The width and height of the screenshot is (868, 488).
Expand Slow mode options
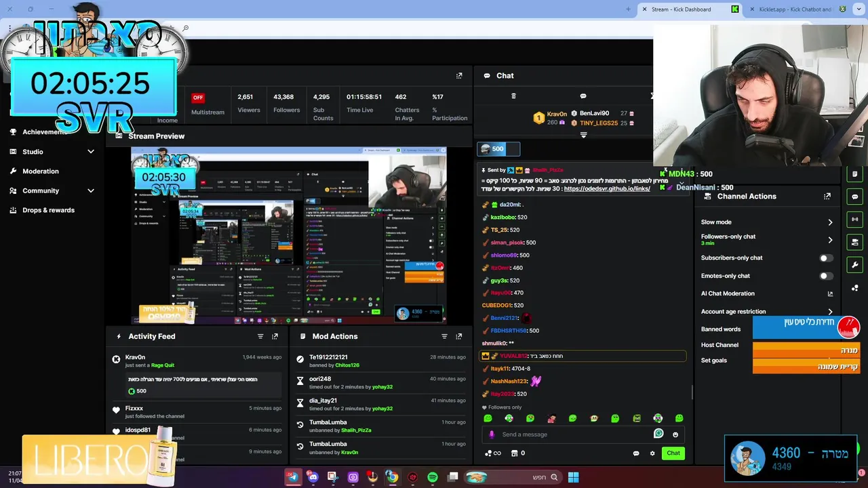tap(830, 222)
